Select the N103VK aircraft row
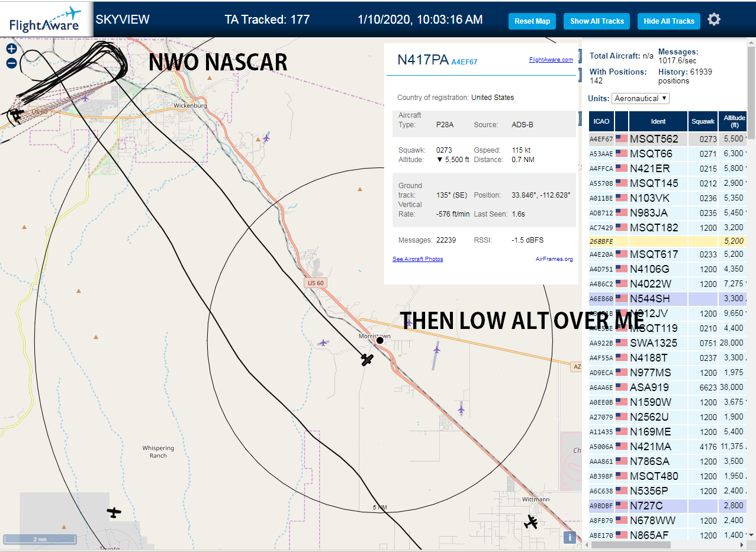This screenshot has width=756, height=552. [x=668, y=198]
